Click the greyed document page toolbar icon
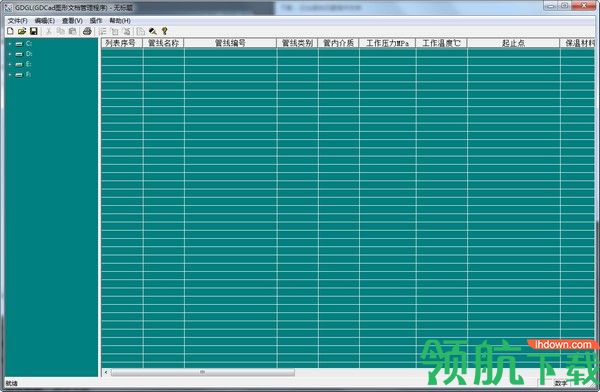Screen dimensions: 600x392 pyautogui.click(x=141, y=31)
